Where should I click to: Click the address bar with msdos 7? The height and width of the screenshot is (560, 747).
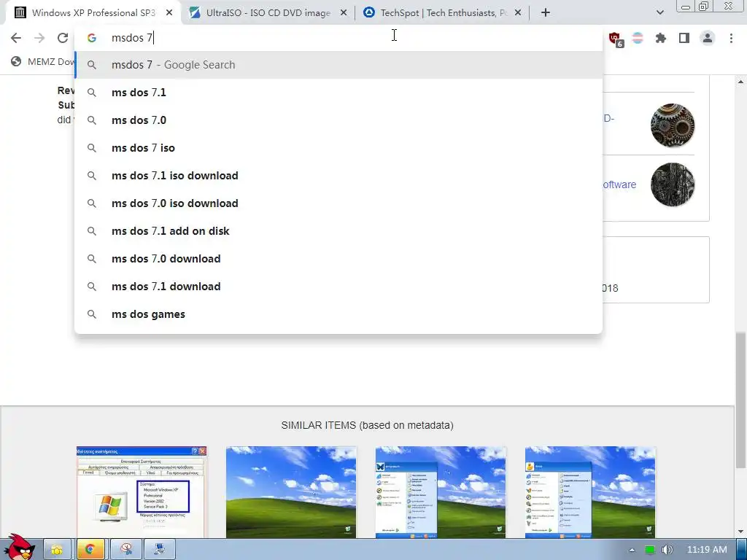tap(338, 38)
